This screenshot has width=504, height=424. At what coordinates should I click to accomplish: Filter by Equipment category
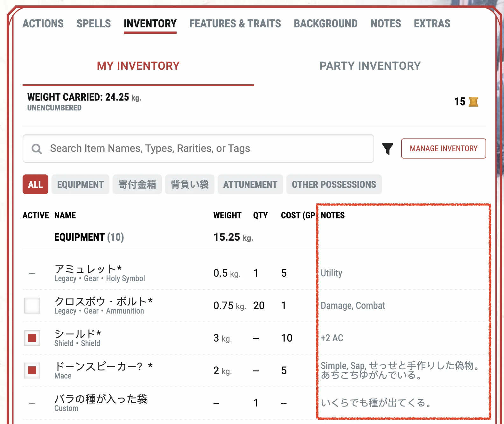80,184
